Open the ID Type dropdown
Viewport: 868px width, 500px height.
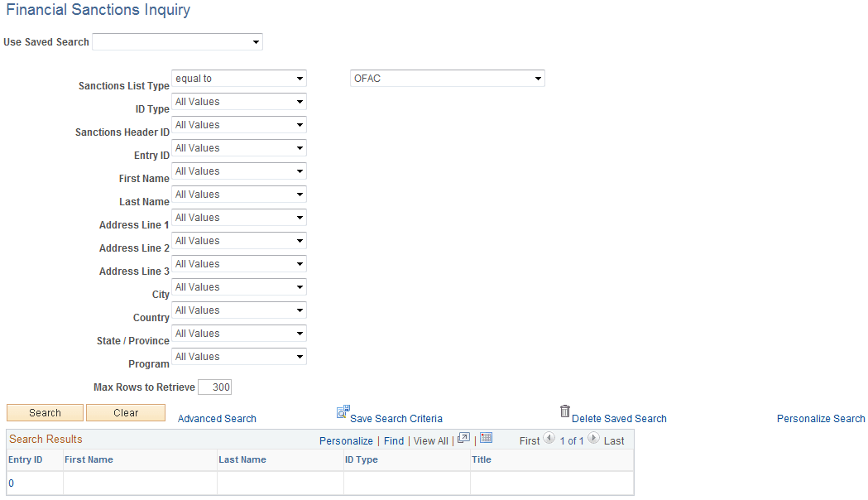pos(239,102)
